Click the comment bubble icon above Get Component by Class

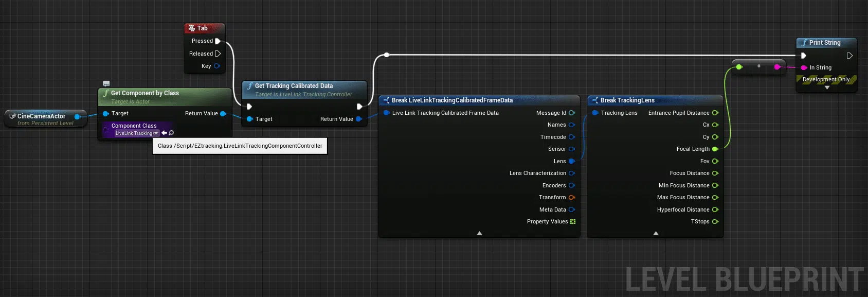click(x=106, y=83)
